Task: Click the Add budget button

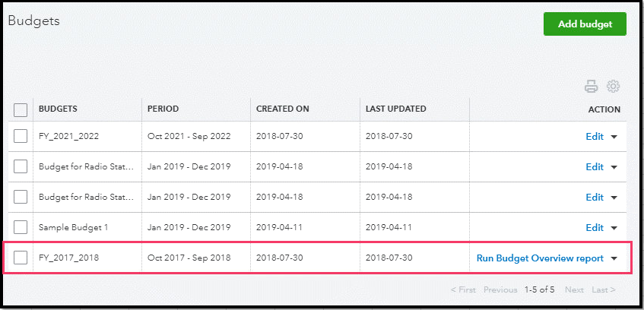Action: [x=585, y=24]
